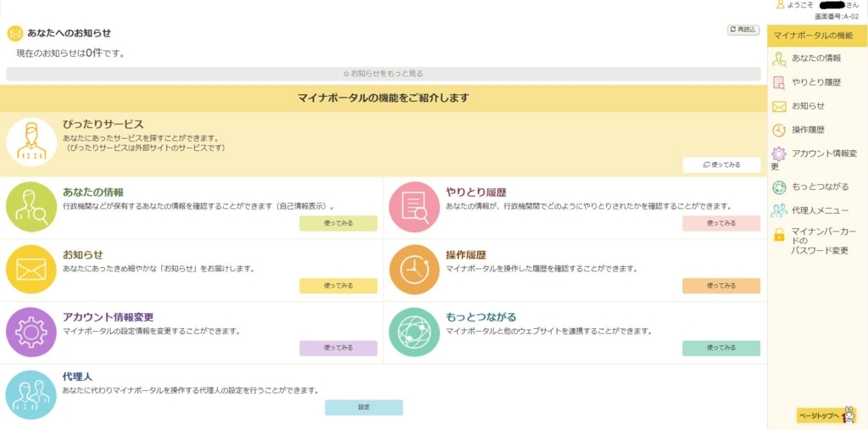
Task: Click sidebar もっとつながる globe icon
Action: coord(780,187)
